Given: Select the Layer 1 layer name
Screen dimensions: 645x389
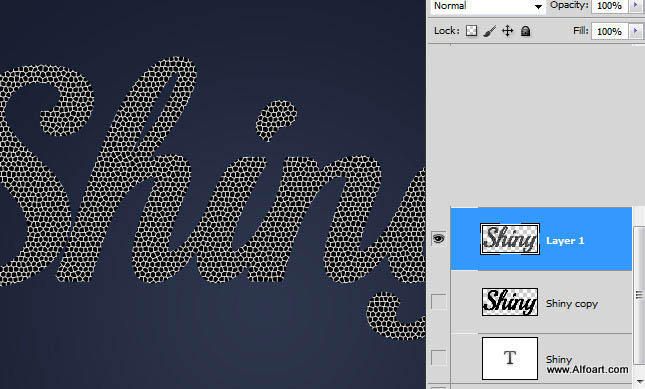Looking at the screenshot, I should tap(565, 241).
